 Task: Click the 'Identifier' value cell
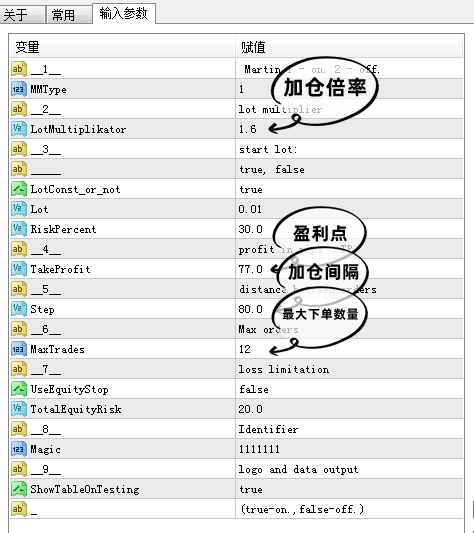tap(349, 429)
